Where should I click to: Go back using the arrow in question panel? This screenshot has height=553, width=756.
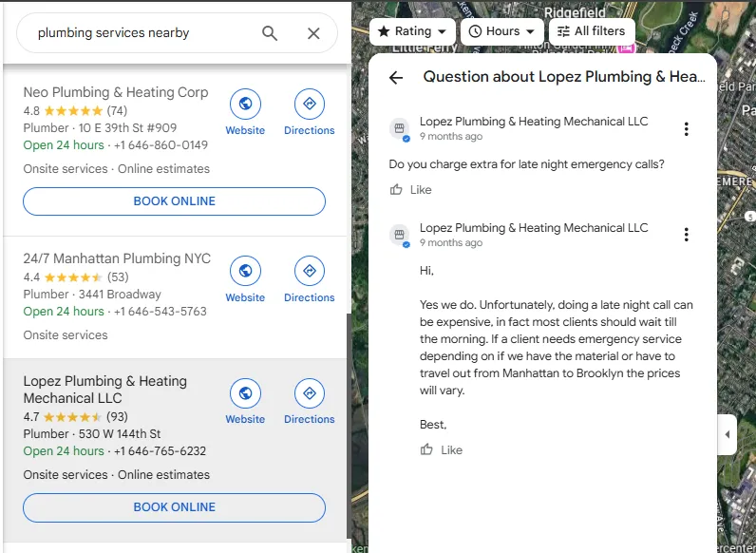coord(396,77)
